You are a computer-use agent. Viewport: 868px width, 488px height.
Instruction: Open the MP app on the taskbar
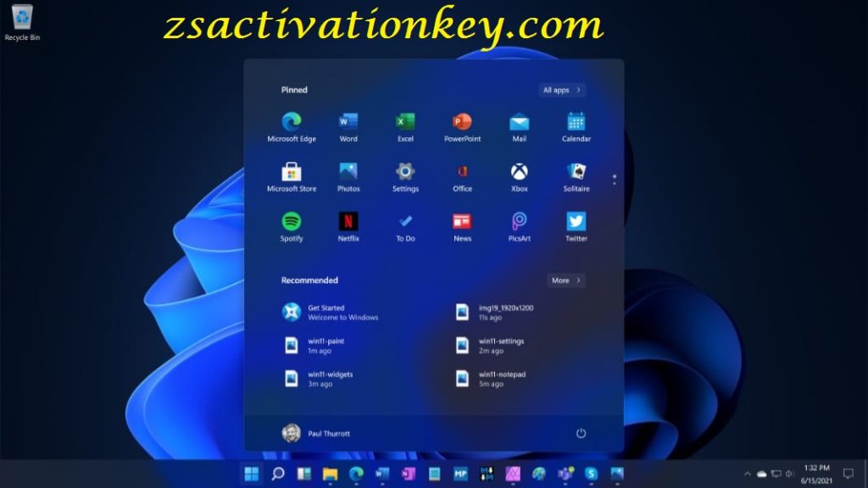[x=460, y=474]
